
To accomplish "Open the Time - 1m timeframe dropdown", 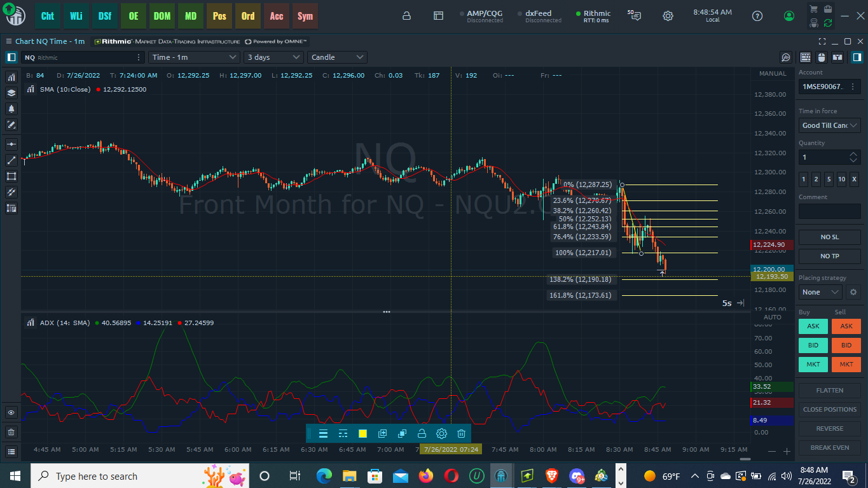I will click(x=194, y=57).
